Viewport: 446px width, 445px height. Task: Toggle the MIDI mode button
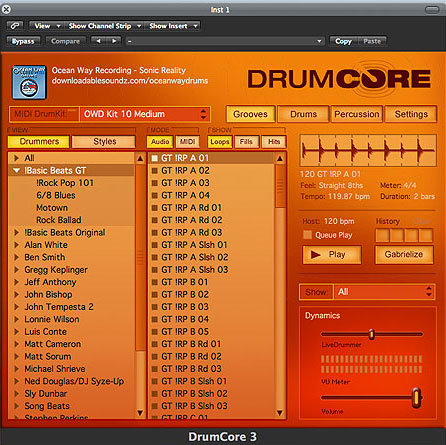187,142
